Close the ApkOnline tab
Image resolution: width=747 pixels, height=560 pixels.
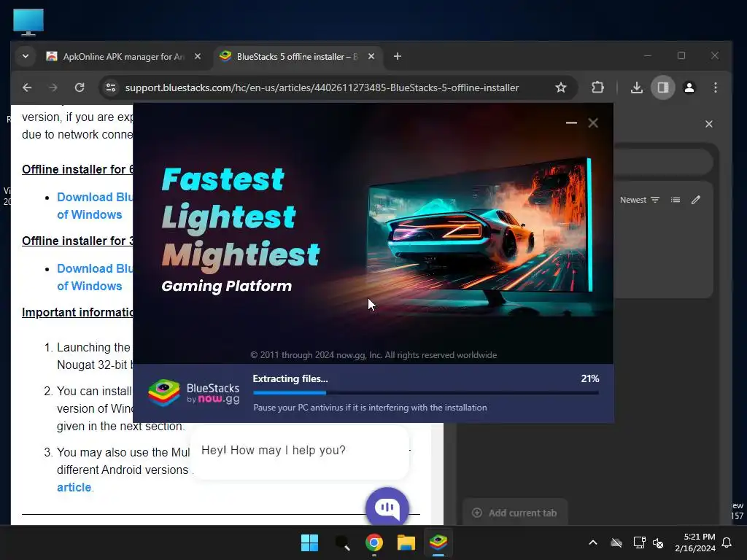[198, 56]
